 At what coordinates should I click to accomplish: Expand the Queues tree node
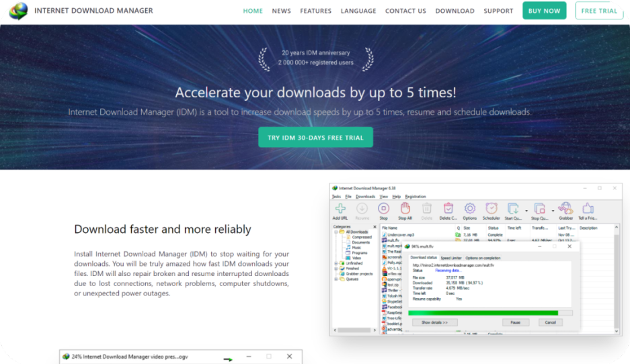pyautogui.click(x=336, y=279)
